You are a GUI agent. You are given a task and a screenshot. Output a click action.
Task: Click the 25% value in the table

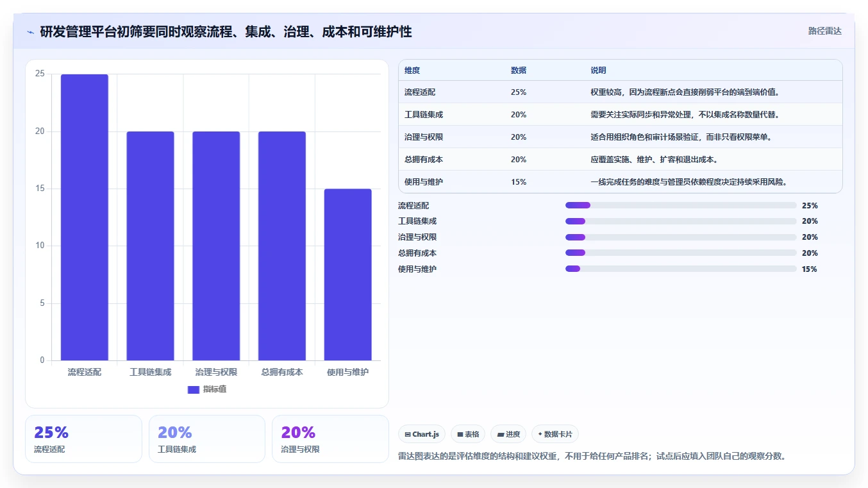point(519,92)
